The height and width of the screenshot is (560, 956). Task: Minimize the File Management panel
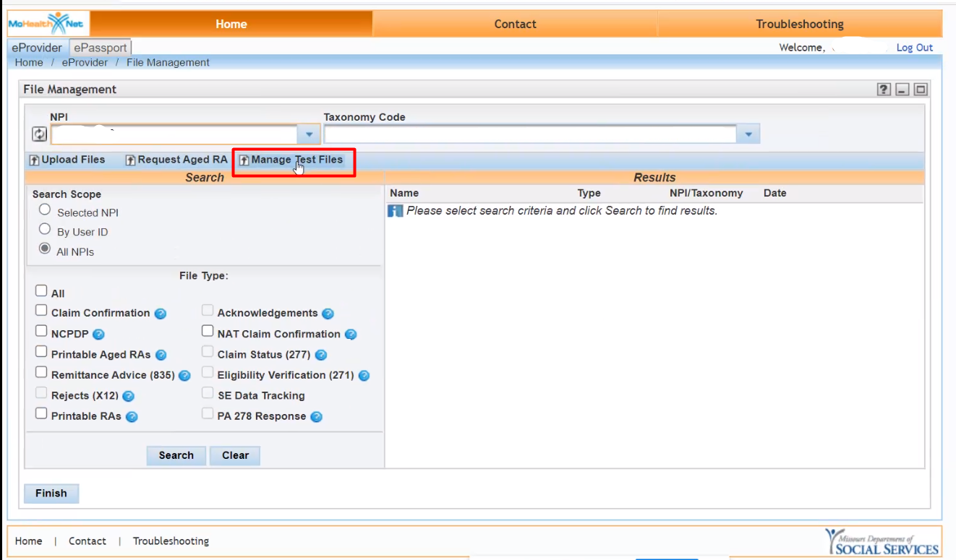pyautogui.click(x=902, y=90)
